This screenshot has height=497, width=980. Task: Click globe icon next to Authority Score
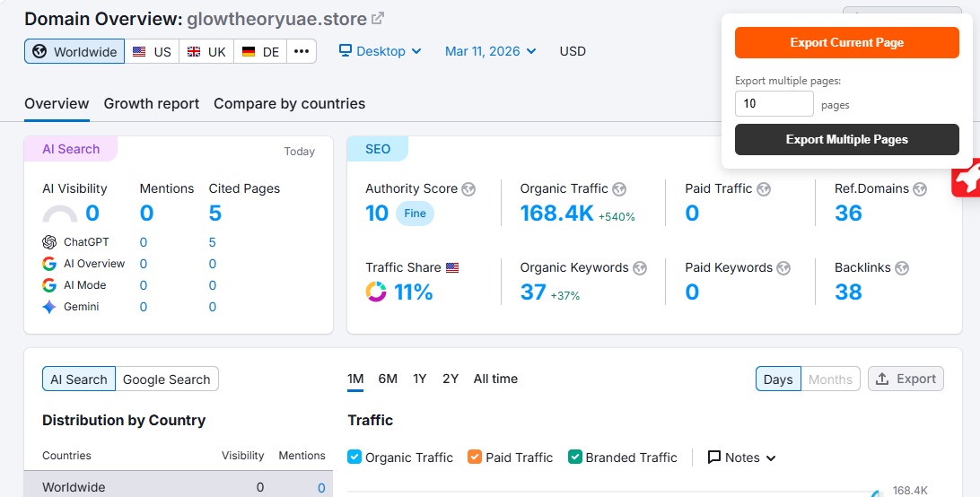[x=468, y=188]
